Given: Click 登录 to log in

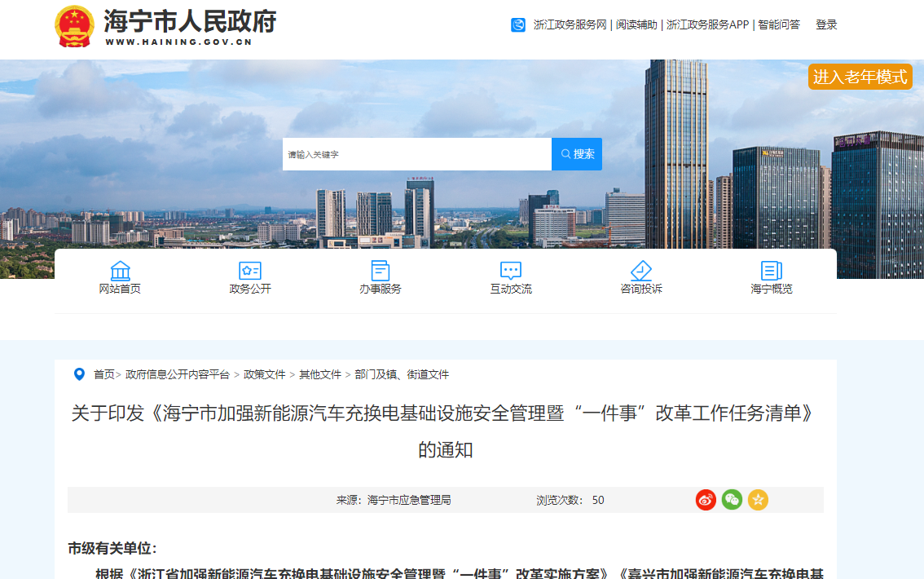Looking at the screenshot, I should [x=826, y=25].
